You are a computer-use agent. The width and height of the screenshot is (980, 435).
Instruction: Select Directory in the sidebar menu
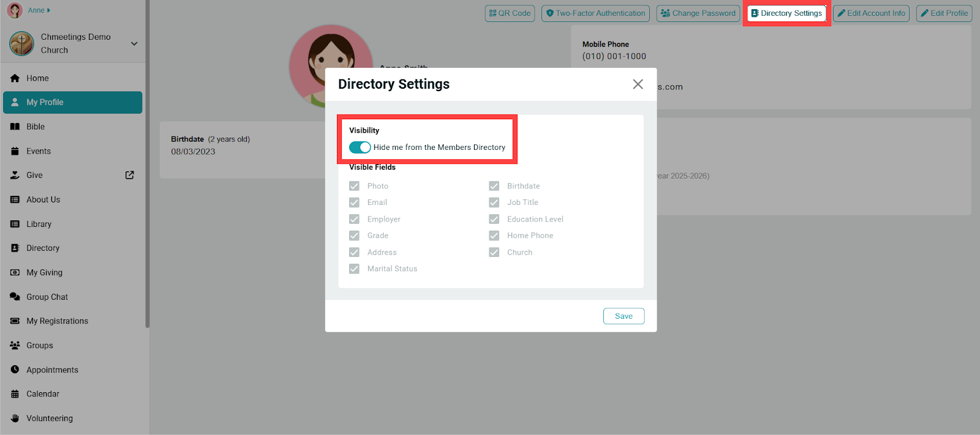[43, 248]
